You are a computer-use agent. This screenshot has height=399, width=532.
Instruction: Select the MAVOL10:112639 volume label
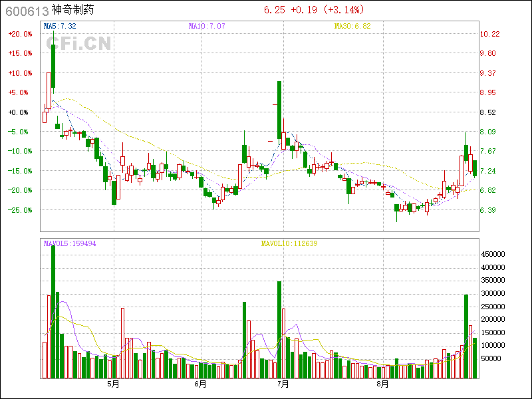pos(289,243)
